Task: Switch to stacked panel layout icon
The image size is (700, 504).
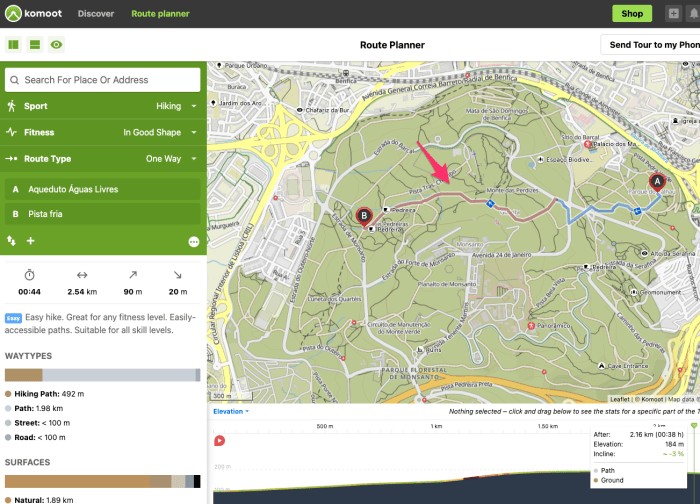Action: (x=35, y=44)
